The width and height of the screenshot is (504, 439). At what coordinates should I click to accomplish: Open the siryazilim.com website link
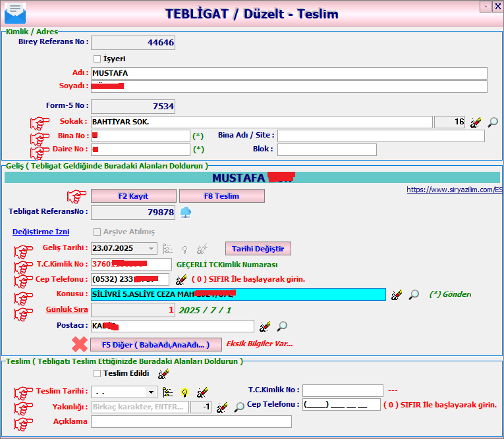(454, 190)
